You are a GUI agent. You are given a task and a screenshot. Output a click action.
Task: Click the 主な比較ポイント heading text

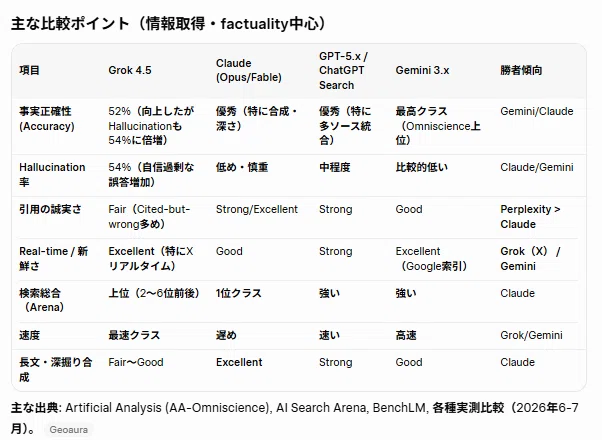(69, 24)
